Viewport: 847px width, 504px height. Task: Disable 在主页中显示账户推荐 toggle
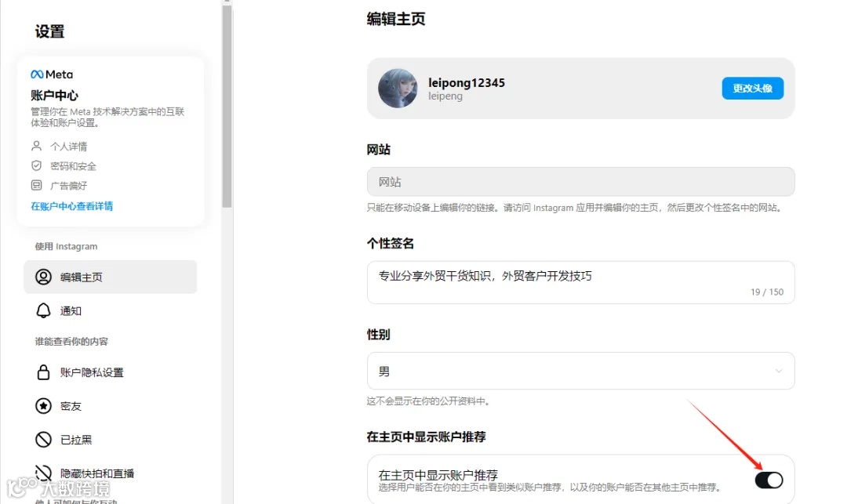[x=769, y=480]
